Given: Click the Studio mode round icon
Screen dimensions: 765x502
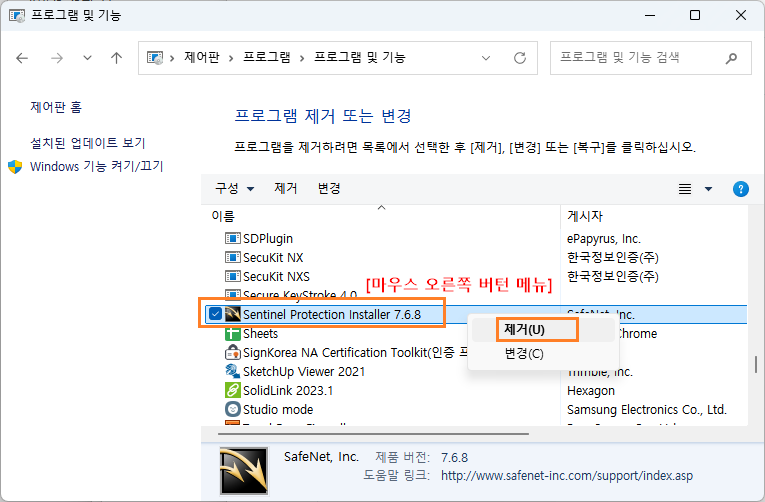Looking at the screenshot, I should click(233, 409).
